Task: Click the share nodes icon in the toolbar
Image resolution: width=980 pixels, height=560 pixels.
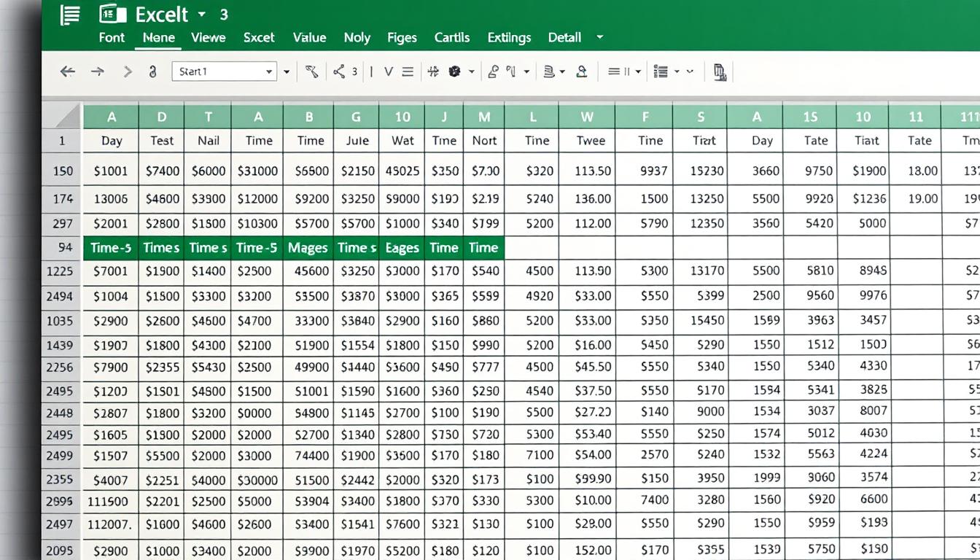Action: tap(339, 71)
